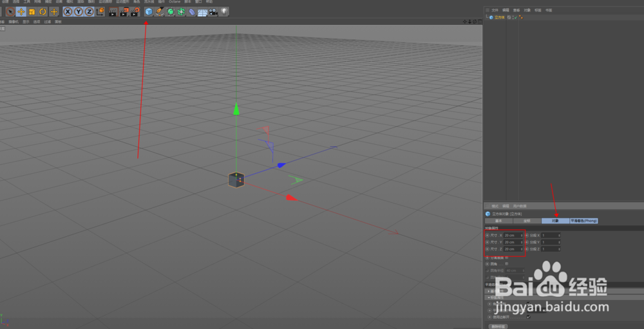Open object manager 编辑 menu

(506, 10)
